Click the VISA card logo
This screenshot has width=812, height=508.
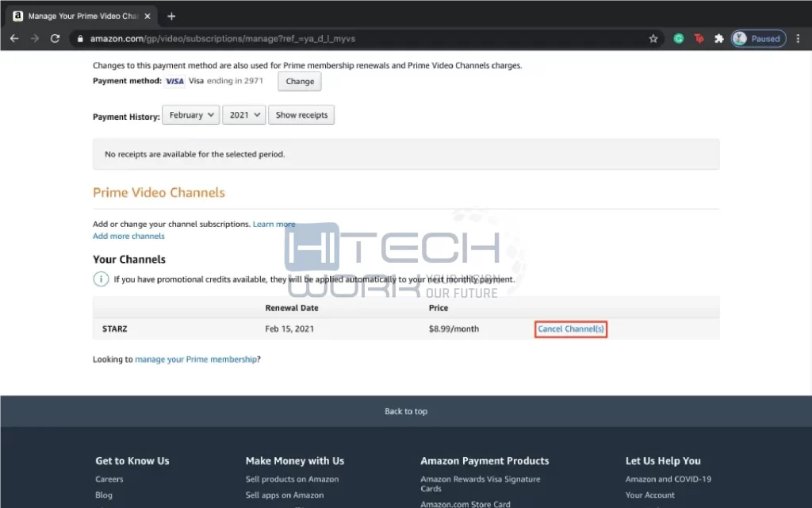pyautogui.click(x=174, y=81)
